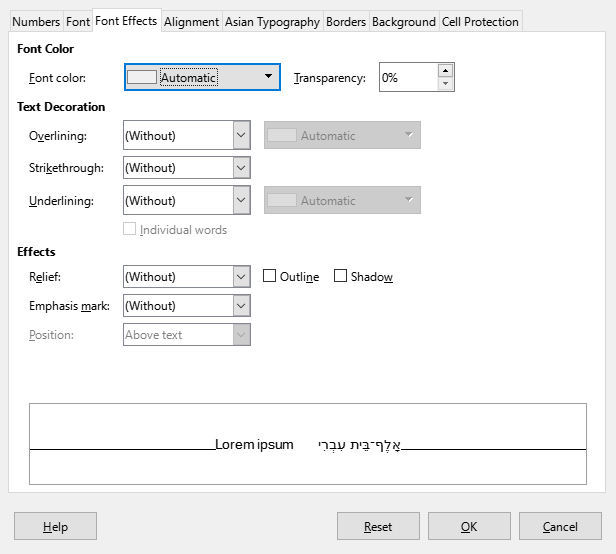Select the Font Effects tab

click(126, 20)
